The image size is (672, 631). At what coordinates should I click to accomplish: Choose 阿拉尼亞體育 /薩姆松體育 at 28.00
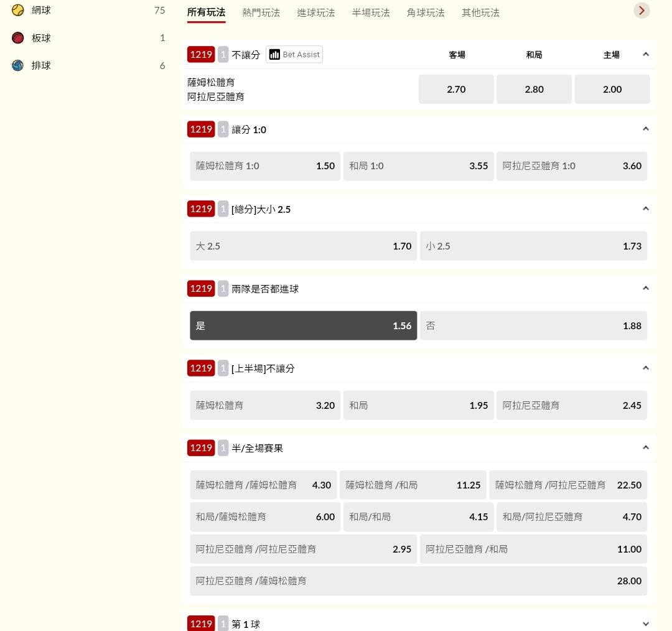[418, 581]
